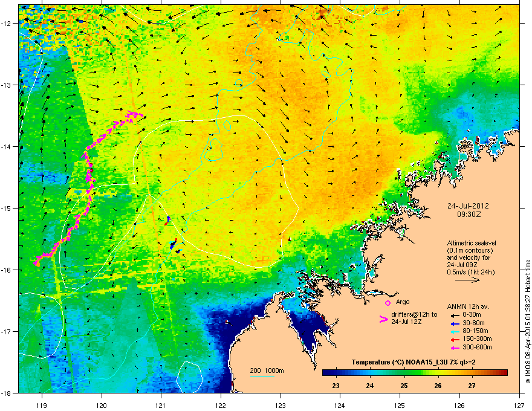
Task: Click the cyan 80-150m arrow legend icon
Action: 454,331
